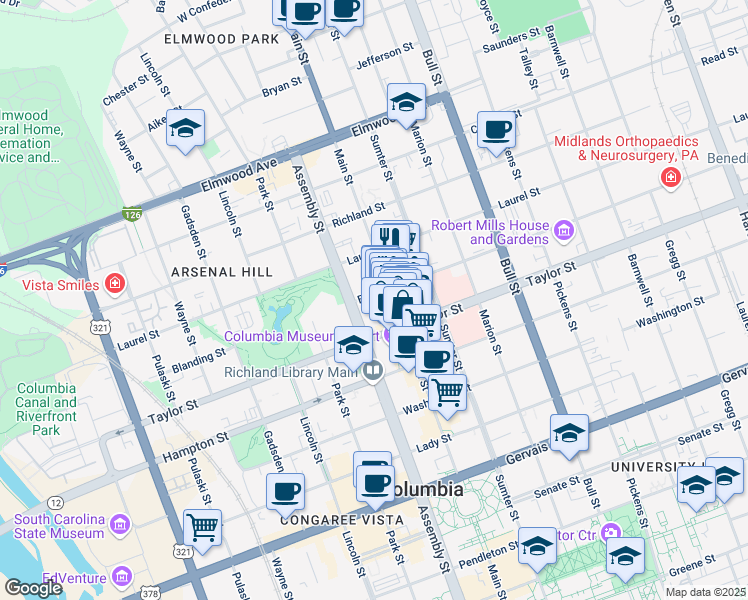748x600 pixels.
Task: Select the Blanding St street label
Action: click(x=198, y=360)
